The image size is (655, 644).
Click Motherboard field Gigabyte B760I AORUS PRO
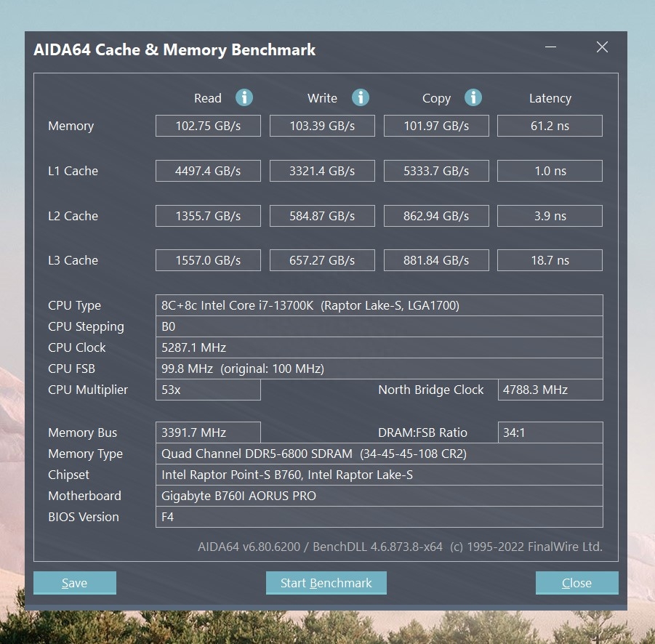click(x=379, y=496)
